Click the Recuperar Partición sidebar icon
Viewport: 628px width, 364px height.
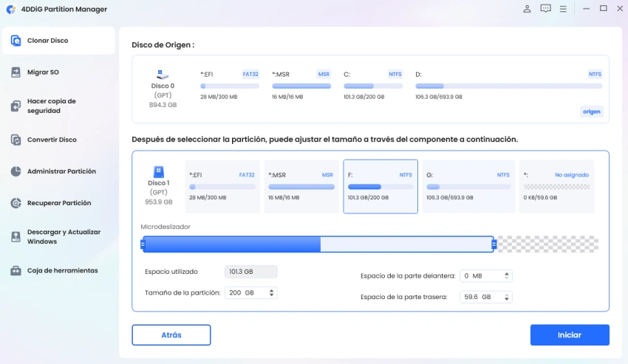16,203
